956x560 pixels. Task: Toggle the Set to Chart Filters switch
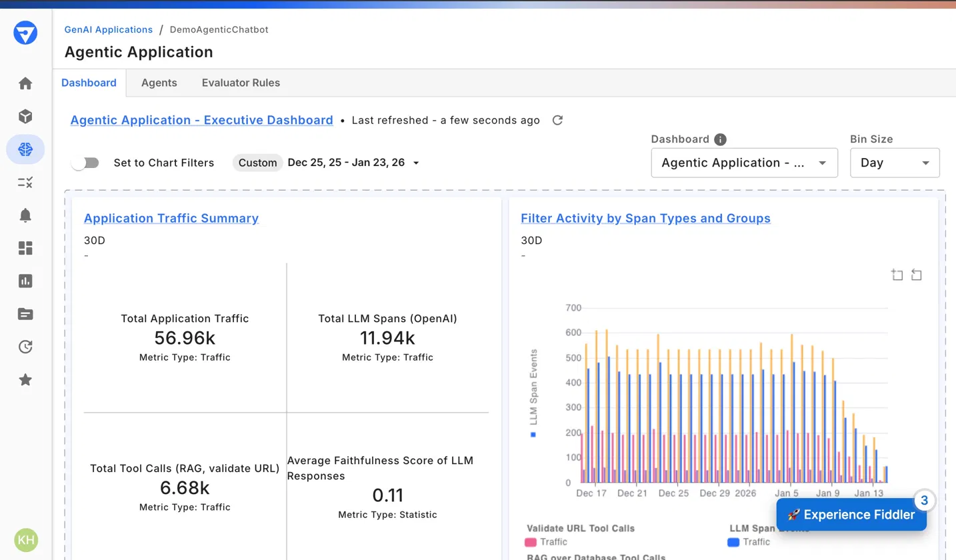click(x=85, y=163)
